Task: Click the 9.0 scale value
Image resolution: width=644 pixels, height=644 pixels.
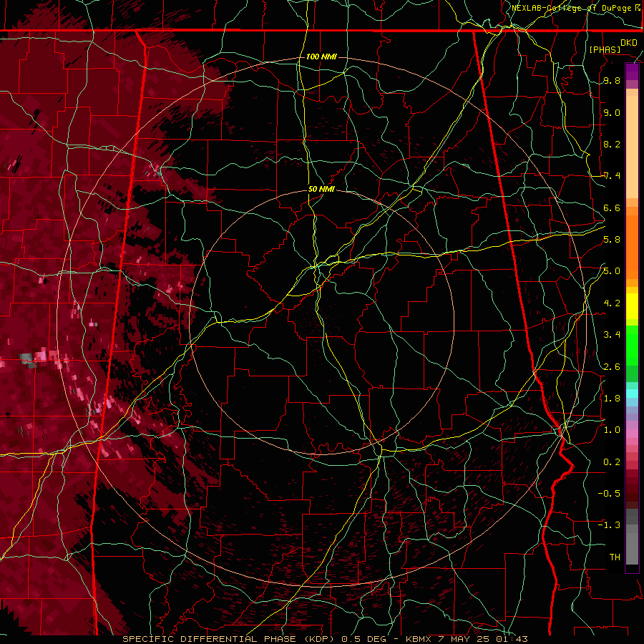Action: click(612, 112)
